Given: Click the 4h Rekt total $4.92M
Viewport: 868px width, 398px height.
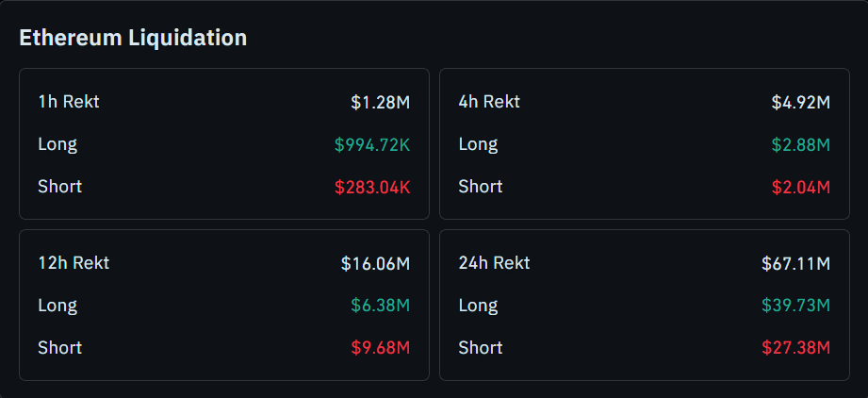Looking at the screenshot, I should pyautogui.click(x=800, y=102).
